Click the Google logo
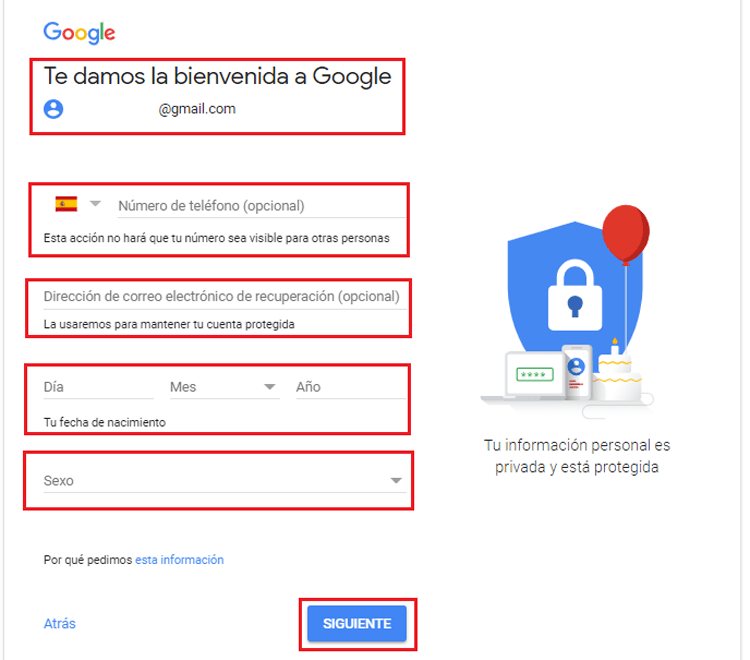This screenshot has height=660, width=750. (x=79, y=33)
